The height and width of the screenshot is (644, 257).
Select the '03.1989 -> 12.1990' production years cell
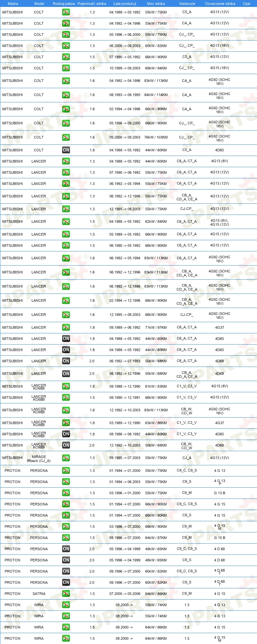pos(125,423)
